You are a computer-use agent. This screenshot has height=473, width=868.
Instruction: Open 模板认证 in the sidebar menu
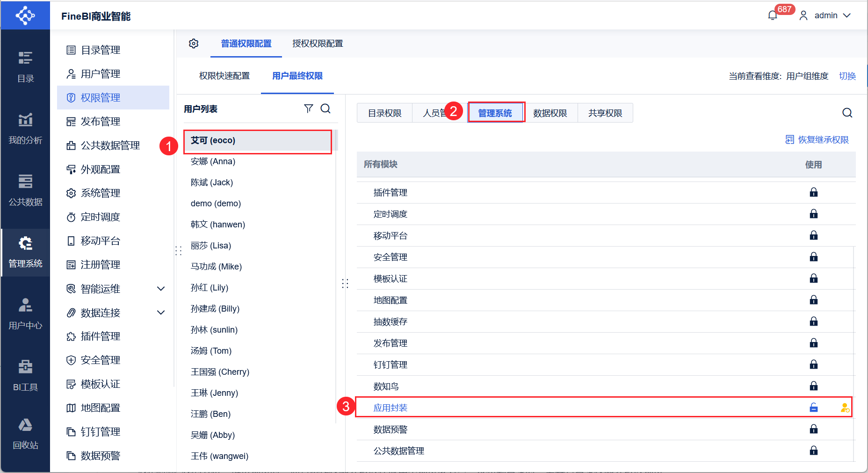pos(113,384)
